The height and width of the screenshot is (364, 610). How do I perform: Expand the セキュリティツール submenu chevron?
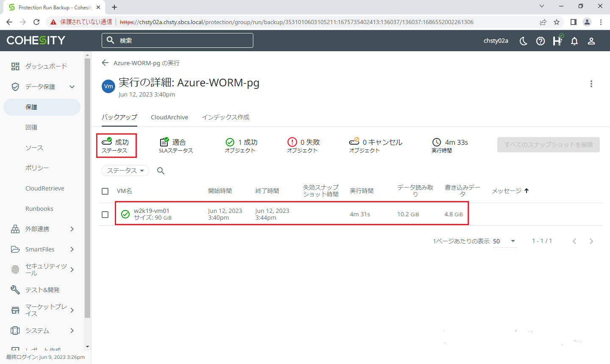coord(72,270)
